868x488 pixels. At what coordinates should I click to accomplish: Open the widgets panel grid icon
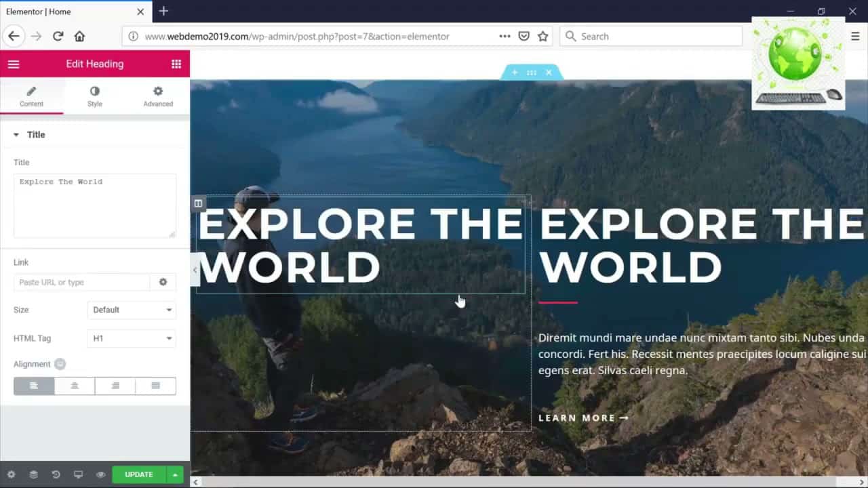[x=176, y=64]
